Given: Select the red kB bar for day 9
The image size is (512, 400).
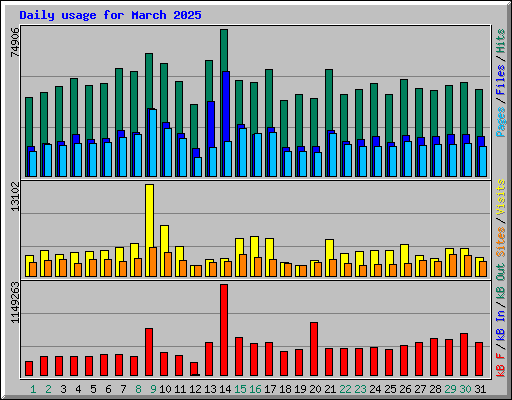Looking at the screenshot, I should 149,352.
